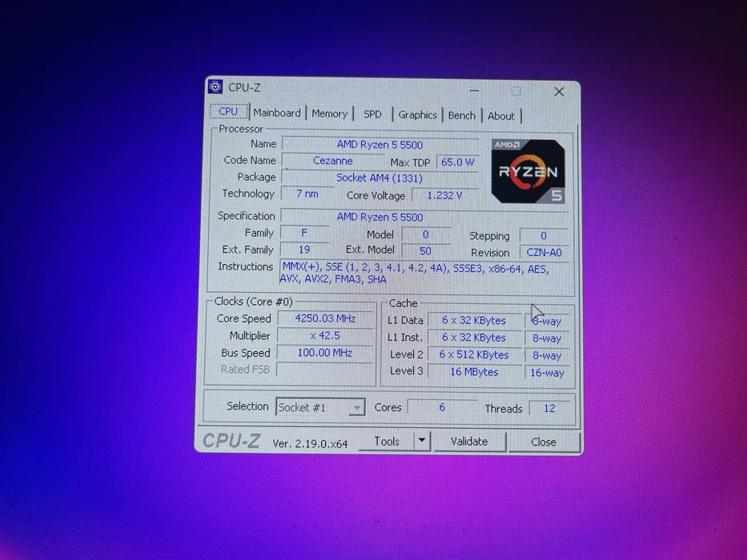
Task: Click the empty Rated FSB field
Action: [x=325, y=370]
